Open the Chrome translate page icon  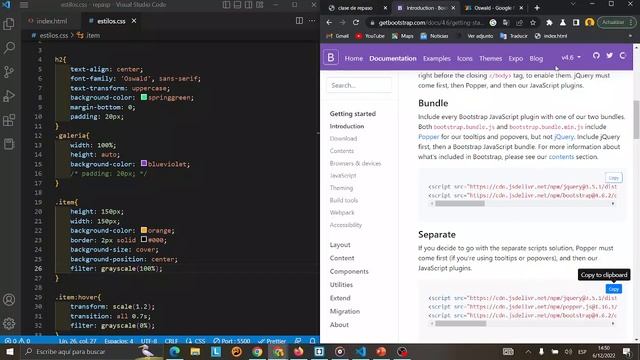click(x=506, y=23)
